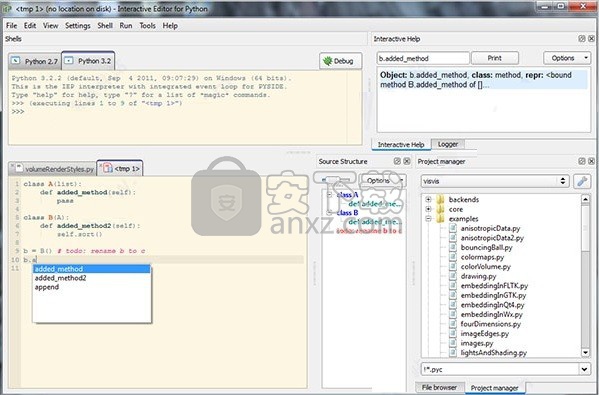The width and height of the screenshot is (599, 395).
Task: Select the todo rename item in Source Structure
Action: point(369,231)
